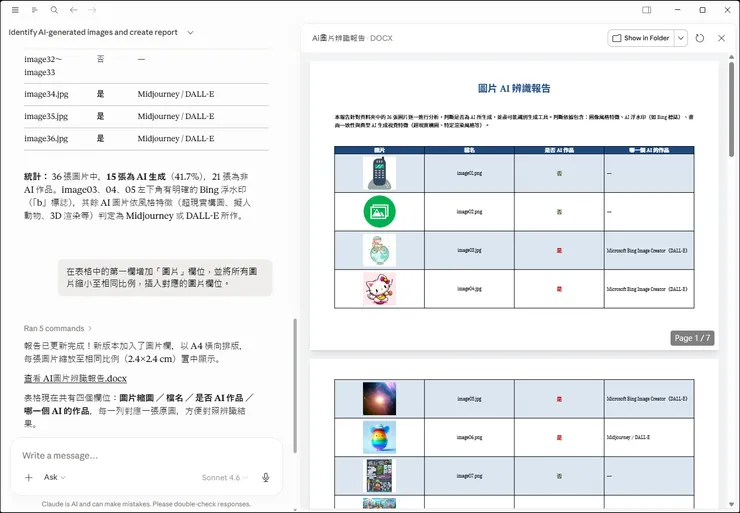Click the image02.png filename cell
Viewport: 740px width, 513px height.
[x=469, y=212]
